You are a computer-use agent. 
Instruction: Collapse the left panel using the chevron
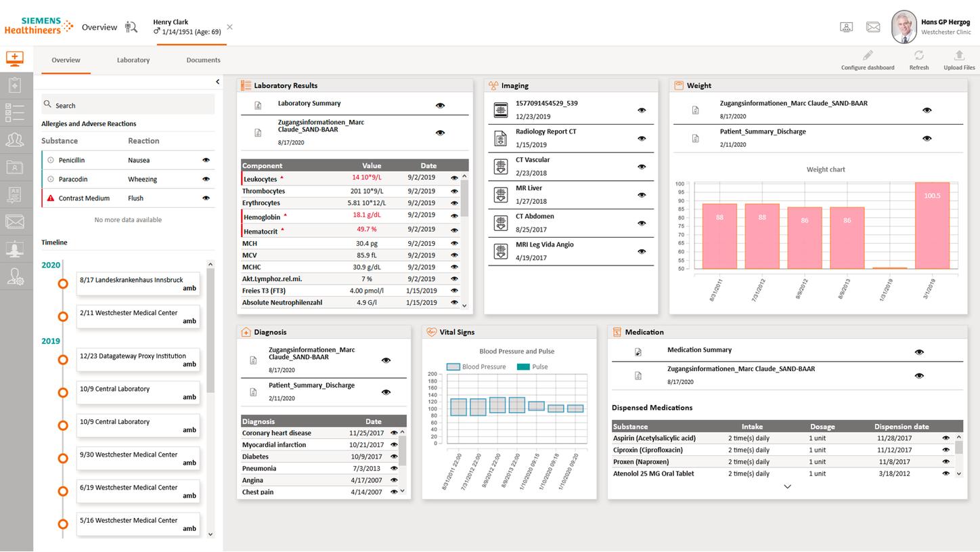(217, 81)
